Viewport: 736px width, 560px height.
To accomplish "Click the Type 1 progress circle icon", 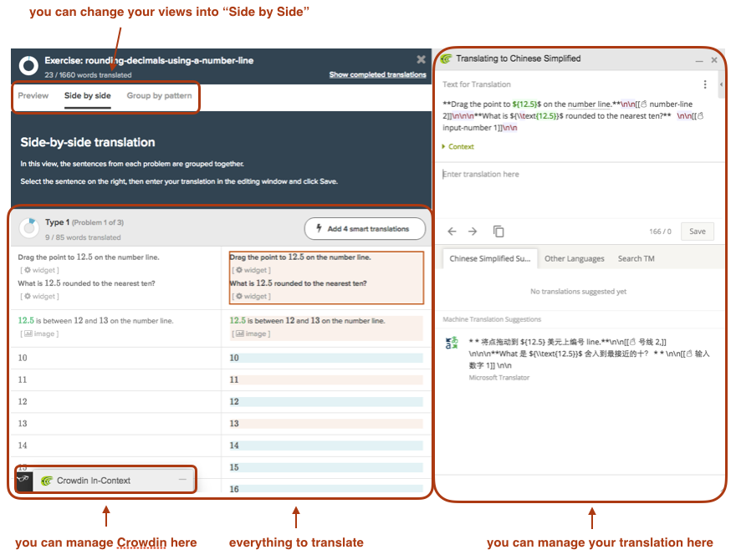I will 29,227.
